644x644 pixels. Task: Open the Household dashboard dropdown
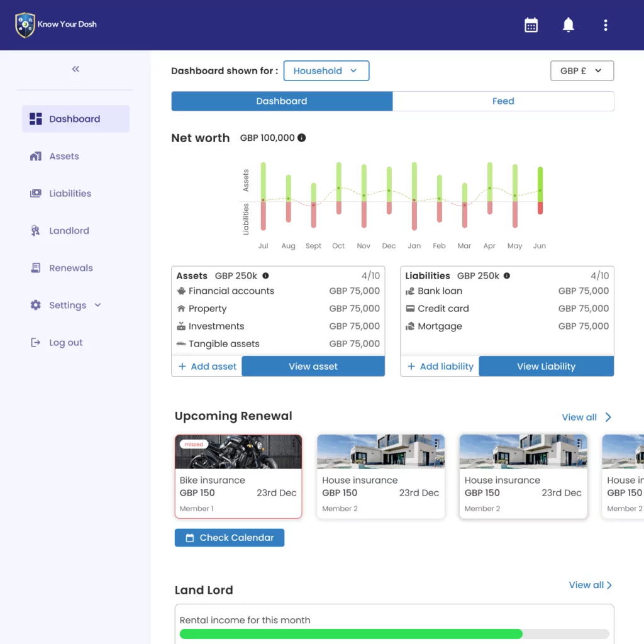[326, 71]
